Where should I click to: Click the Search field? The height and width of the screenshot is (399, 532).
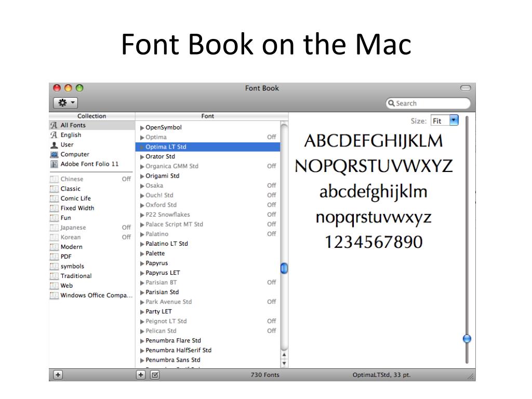pos(428,103)
